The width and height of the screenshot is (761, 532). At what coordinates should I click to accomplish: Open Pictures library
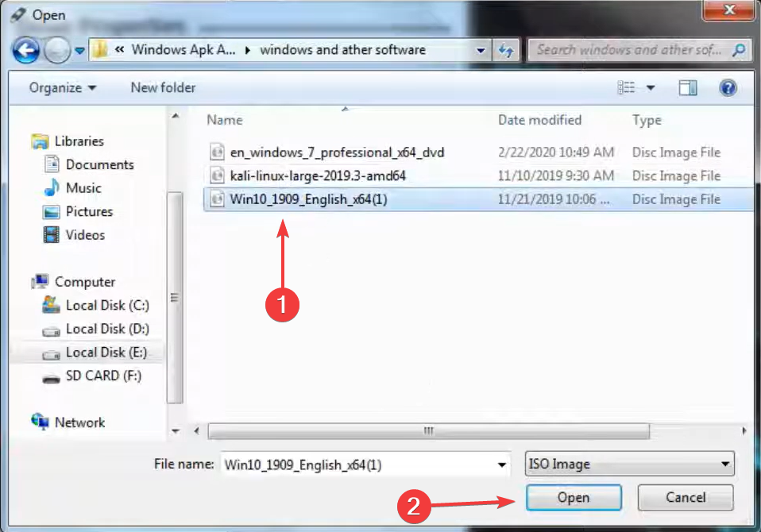click(x=89, y=211)
